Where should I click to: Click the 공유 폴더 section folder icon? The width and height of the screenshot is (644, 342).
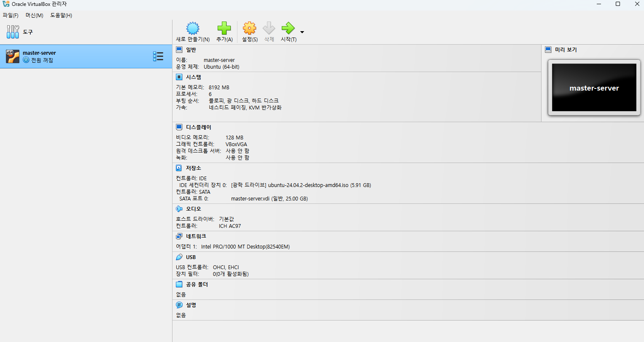pyautogui.click(x=179, y=284)
